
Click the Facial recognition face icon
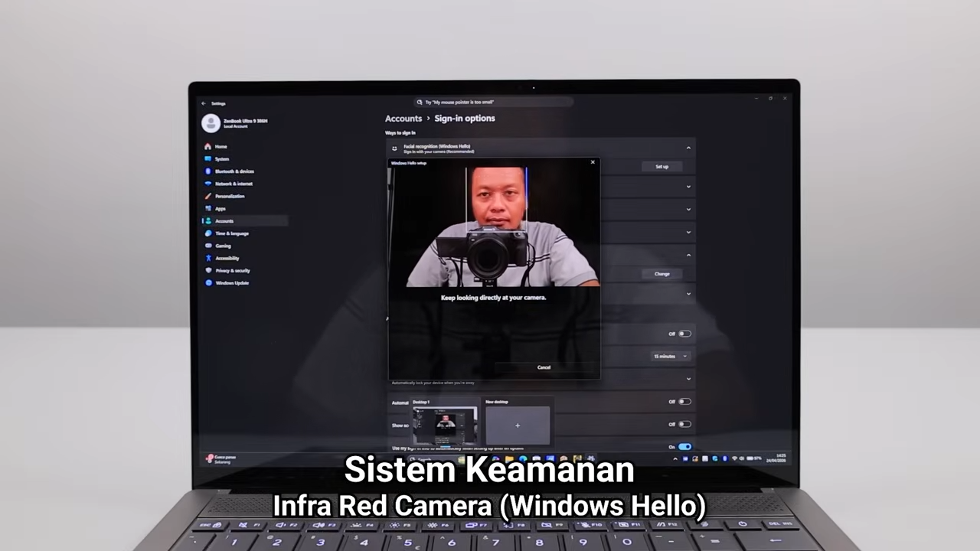click(395, 148)
